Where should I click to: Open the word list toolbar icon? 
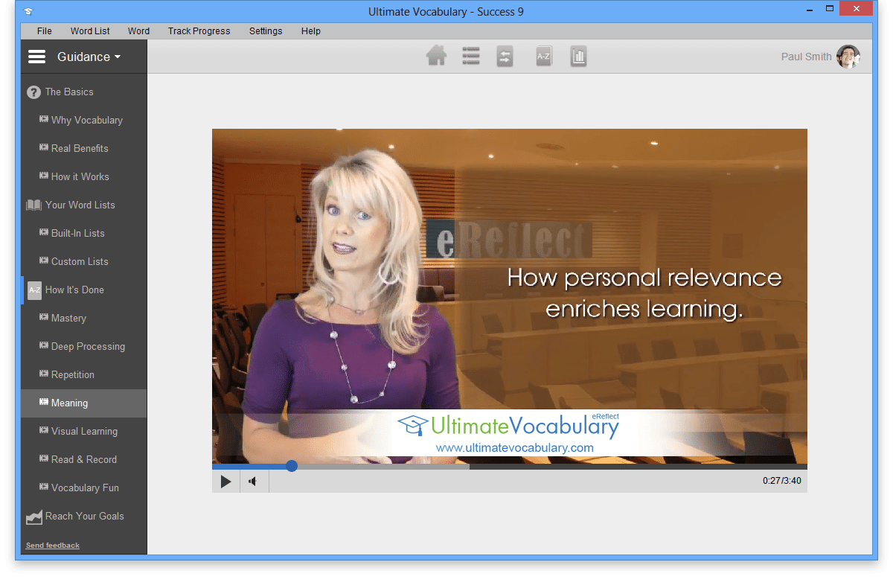point(471,57)
